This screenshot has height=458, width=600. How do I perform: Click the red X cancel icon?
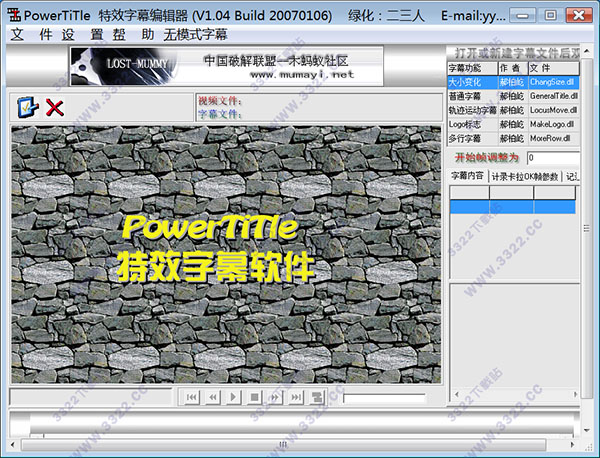click(x=55, y=108)
